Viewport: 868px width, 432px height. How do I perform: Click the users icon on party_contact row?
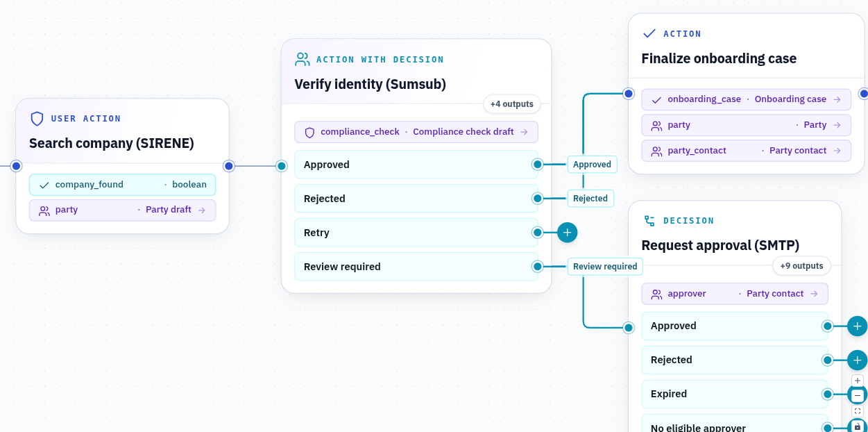point(656,151)
